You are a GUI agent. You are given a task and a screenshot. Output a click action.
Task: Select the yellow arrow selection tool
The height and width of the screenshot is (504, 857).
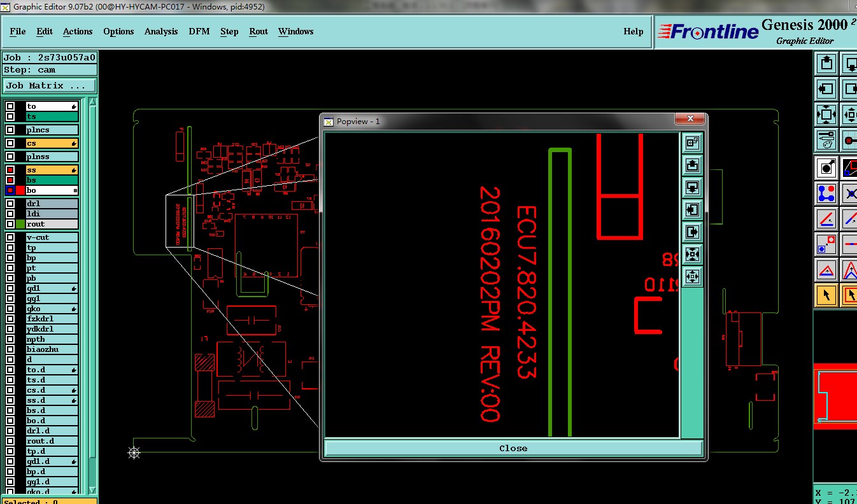826,295
